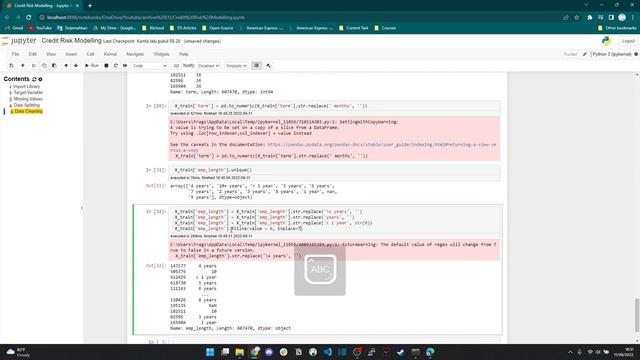Open the Gmail bookmark
Screen dimensions: 640x360
click(x=14, y=28)
